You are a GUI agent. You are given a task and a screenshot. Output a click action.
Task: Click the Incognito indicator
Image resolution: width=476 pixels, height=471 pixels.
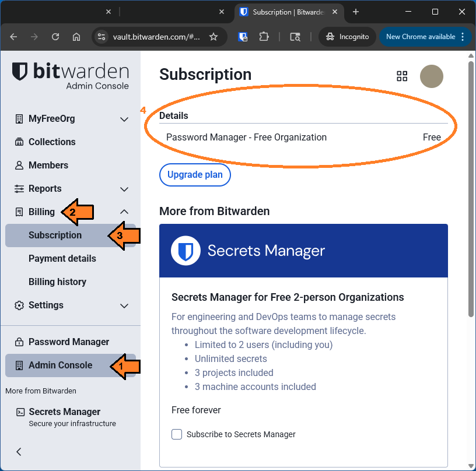tap(347, 37)
